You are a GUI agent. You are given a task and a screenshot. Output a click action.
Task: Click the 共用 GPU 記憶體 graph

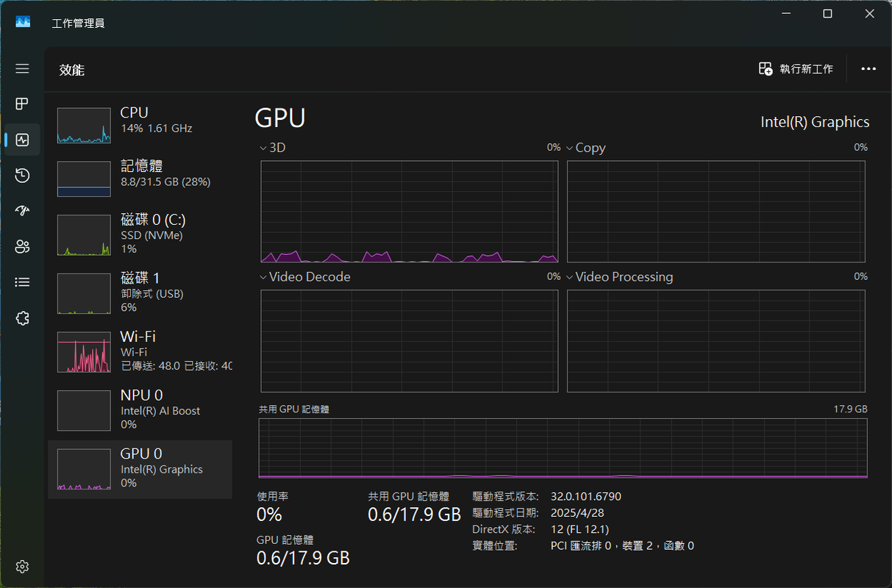click(x=563, y=448)
